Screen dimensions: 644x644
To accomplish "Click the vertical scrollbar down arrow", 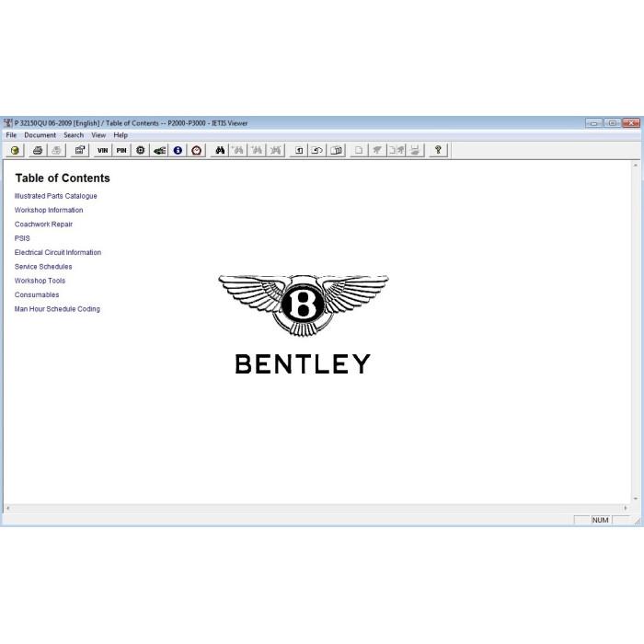I will pyautogui.click(x=636, y=499).
